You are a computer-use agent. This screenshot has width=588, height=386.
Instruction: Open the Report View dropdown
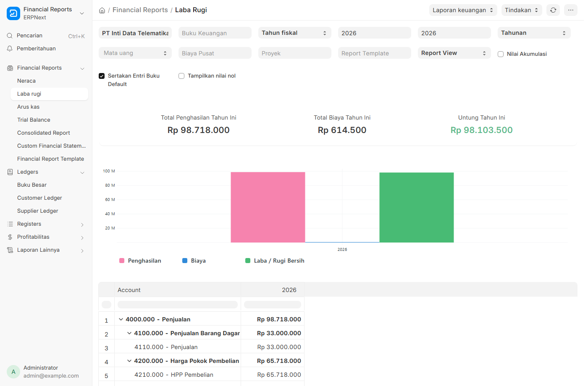pyautogui.click(x=454, y=53)
